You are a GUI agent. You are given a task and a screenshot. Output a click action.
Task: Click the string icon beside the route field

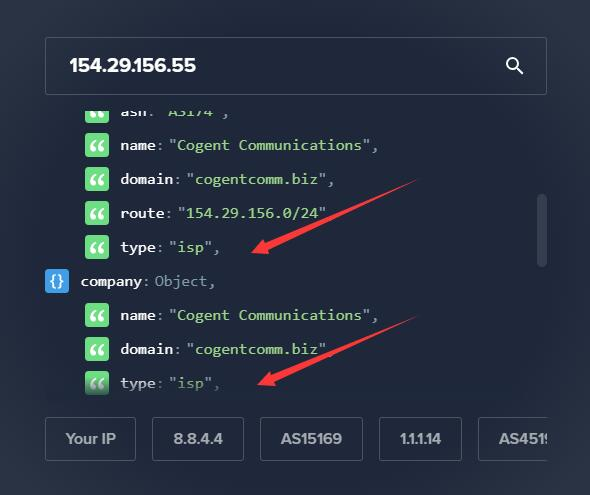click(97, 213)
